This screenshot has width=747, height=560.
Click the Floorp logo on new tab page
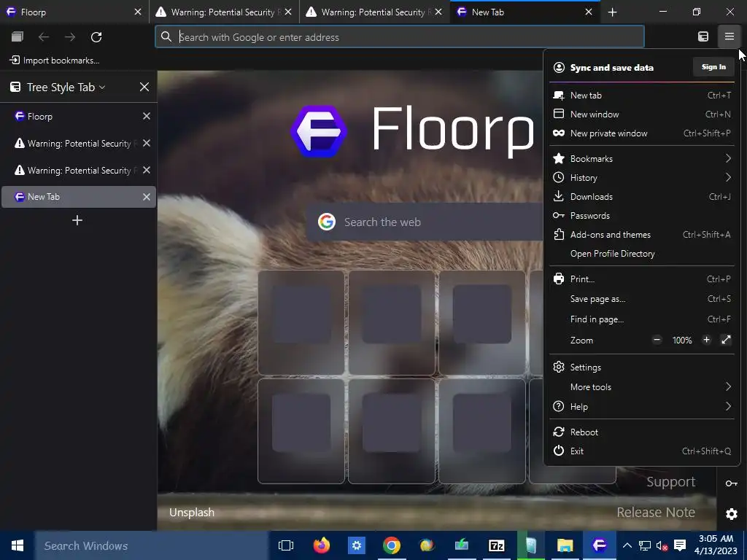(x=319, y=131)
